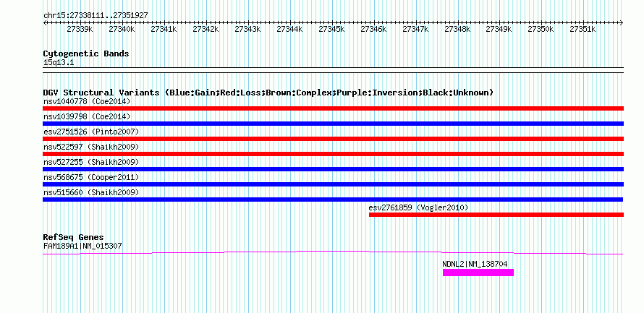
Task: Open the esv2761859 (Vogler2010) label
Action: tap(418, 207)
